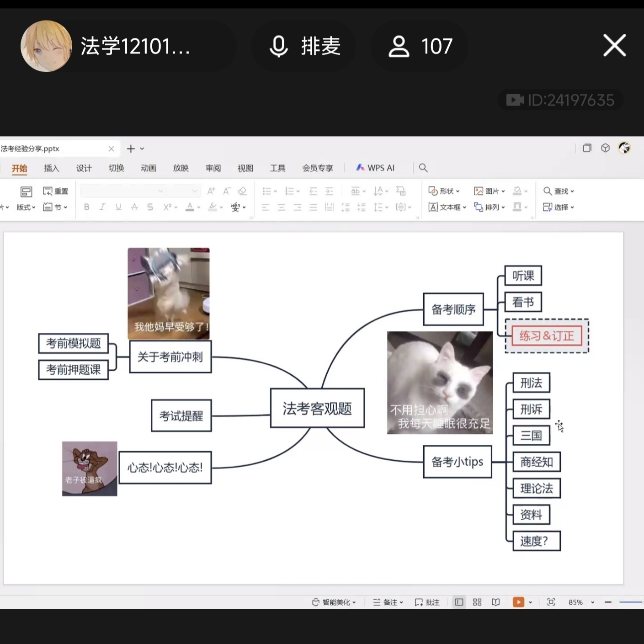Click the 排麦 microphone icon
This screenshot has width=644, height=644.
coord(278,47)
